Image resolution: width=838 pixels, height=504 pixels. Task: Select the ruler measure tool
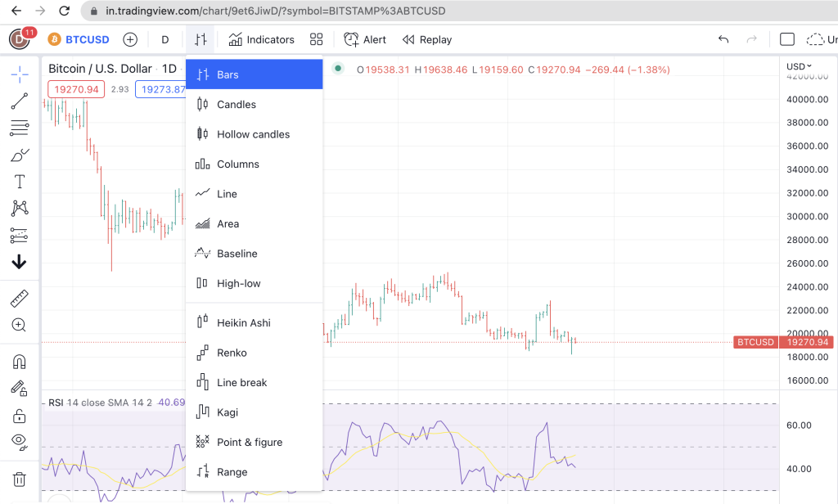20,299
